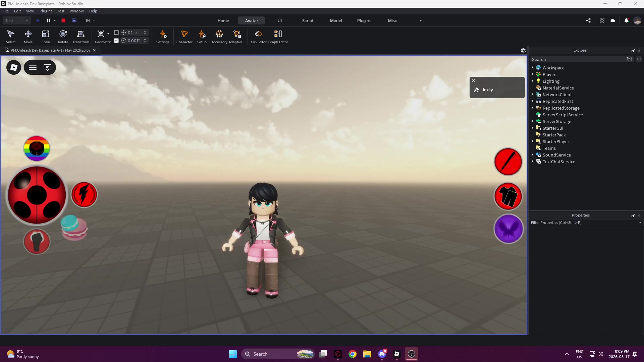Close the PM:Unleash Dev Baseplate document tab
This screenshot has width=644, height=362.
(94, 50)
